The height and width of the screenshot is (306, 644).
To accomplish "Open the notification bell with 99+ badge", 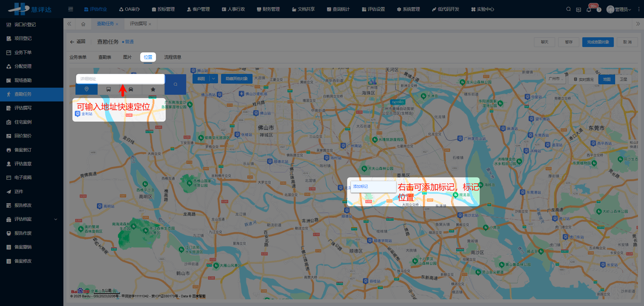I will point(589,9).
